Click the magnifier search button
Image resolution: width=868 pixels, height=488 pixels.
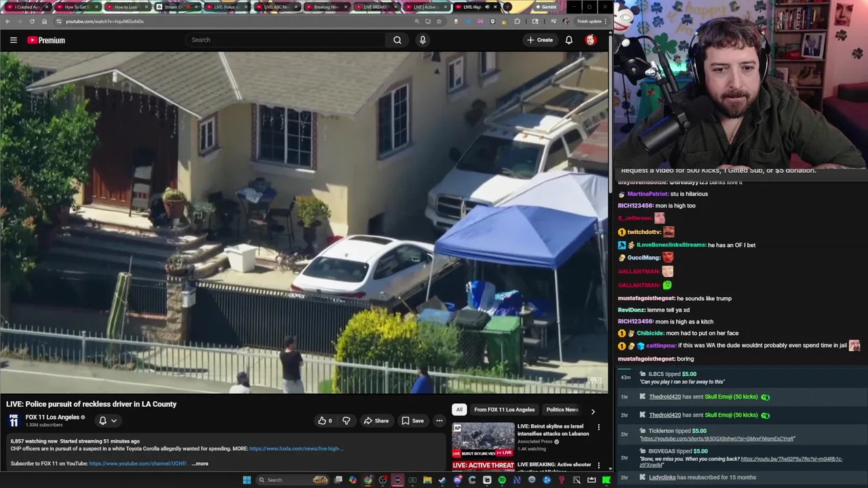[x=397, y=40]
